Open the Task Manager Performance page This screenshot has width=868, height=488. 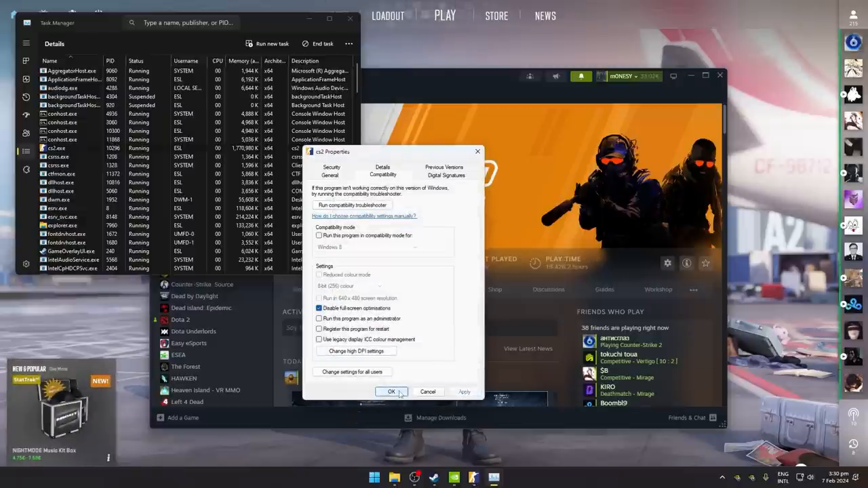tap(26, 79)
